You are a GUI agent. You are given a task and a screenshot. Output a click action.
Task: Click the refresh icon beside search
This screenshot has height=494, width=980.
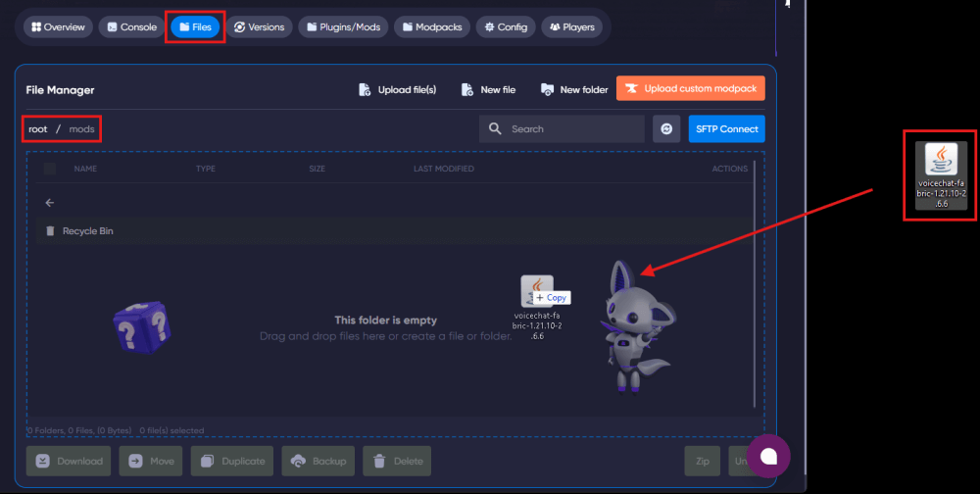pyautogui.click(x=666, y=129)
